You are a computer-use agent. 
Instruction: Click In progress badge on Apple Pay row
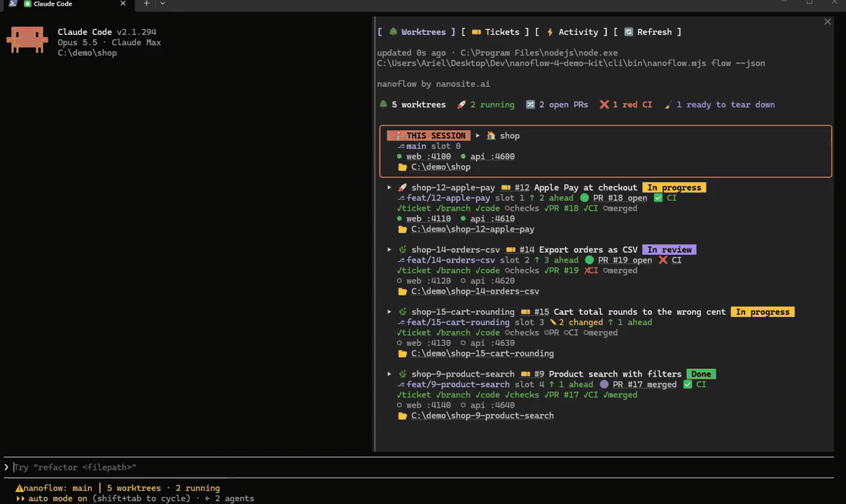tap(674, 188)
